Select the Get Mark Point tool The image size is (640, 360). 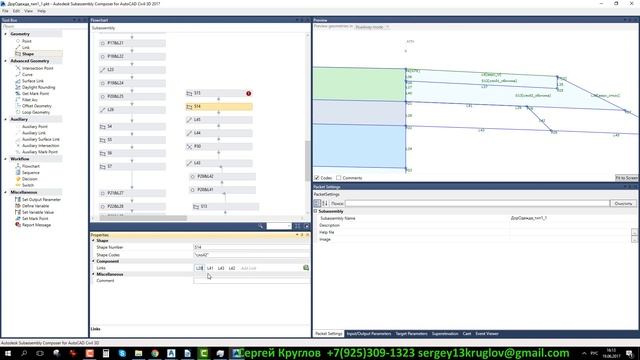point(36,93)
